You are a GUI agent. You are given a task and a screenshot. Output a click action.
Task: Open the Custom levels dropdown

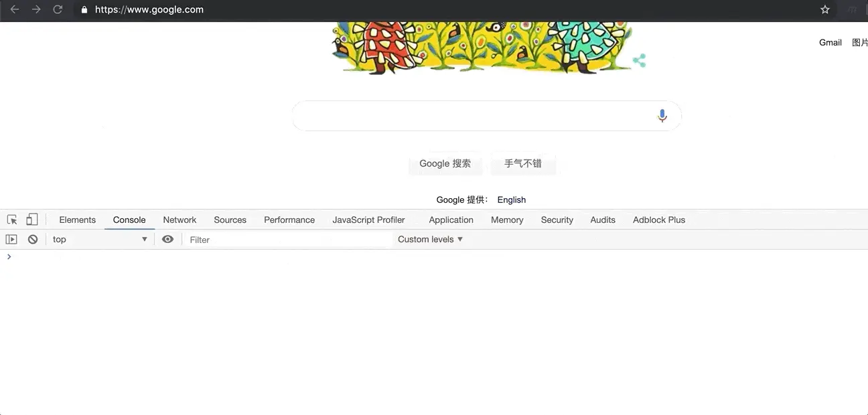[x=430, y=239]
